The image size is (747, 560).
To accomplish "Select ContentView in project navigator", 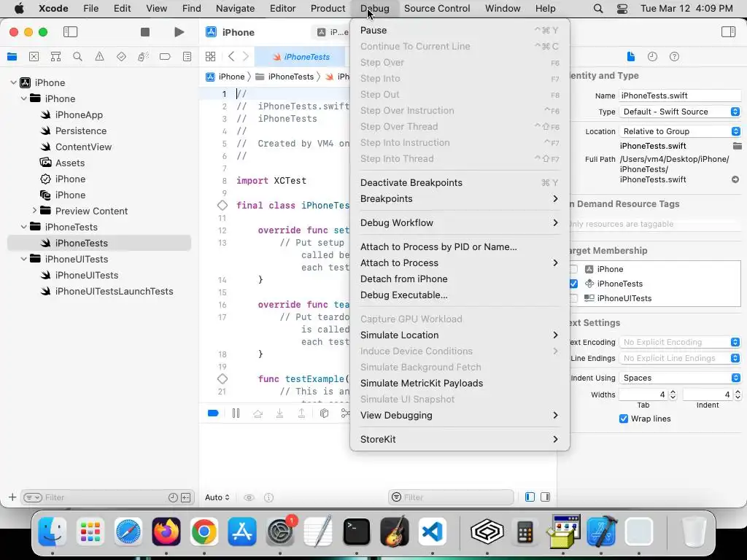I will click(83, 147).
